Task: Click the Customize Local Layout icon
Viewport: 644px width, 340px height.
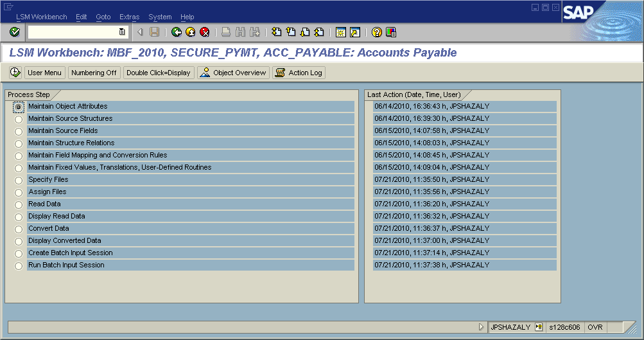Action: click(x=391, y=32)
